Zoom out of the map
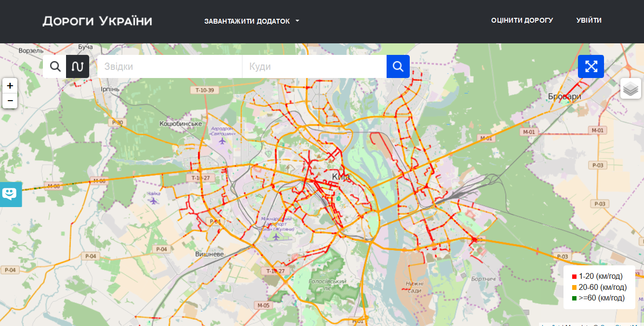This screenshot has height=326, width=644. [x=10, y=101]
